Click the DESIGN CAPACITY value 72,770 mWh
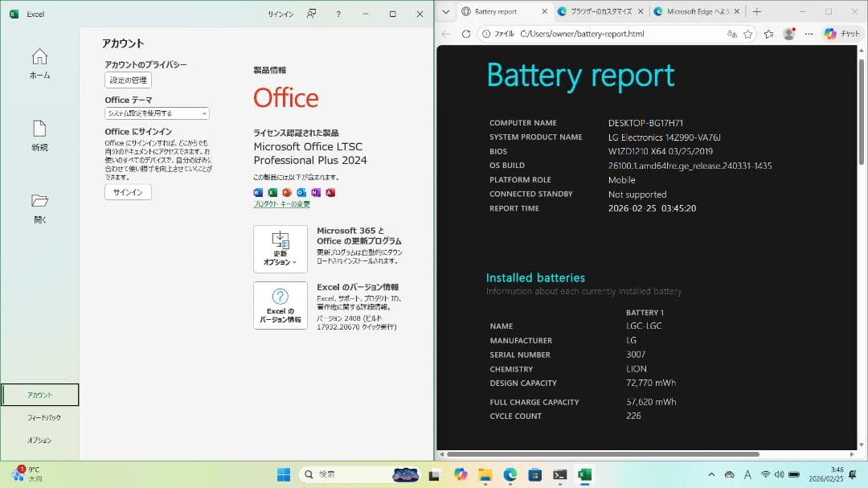Viewport: 868px width, 488px height. (x=651, y=383)
